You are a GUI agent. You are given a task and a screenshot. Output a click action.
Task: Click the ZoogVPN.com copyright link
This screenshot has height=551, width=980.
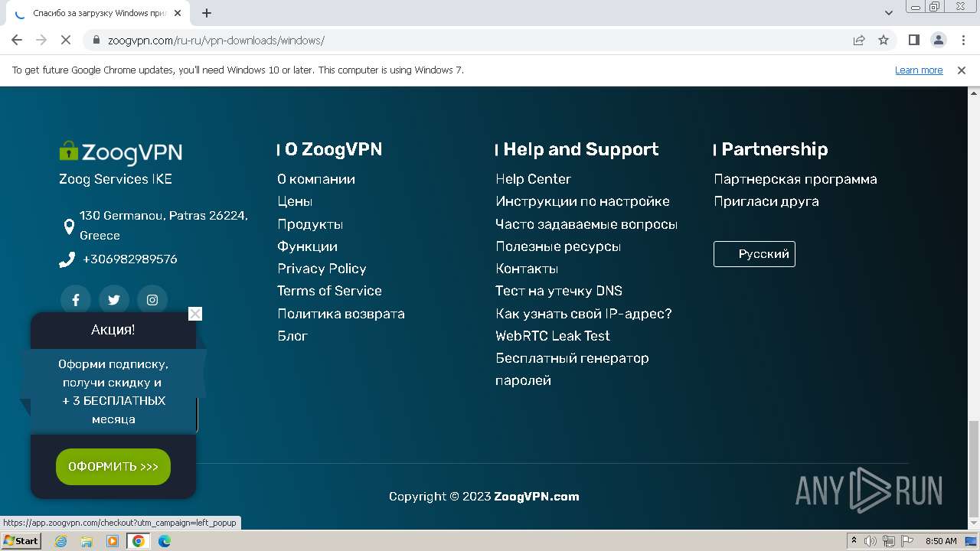[x=537, y=497]
